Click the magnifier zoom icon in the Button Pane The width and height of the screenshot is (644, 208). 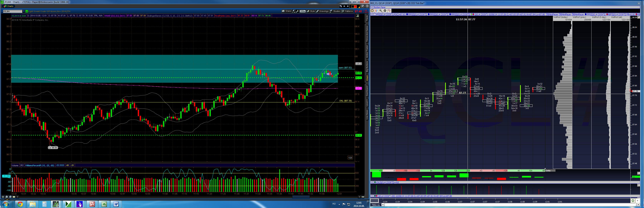pos(381,11)
